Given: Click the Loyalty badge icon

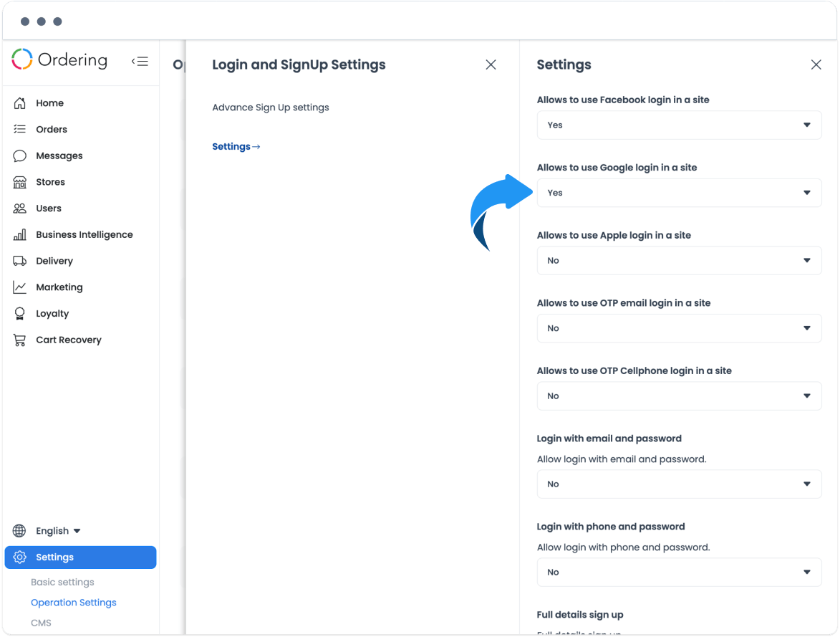Looking at the screenshot, I should click(20, 314).
